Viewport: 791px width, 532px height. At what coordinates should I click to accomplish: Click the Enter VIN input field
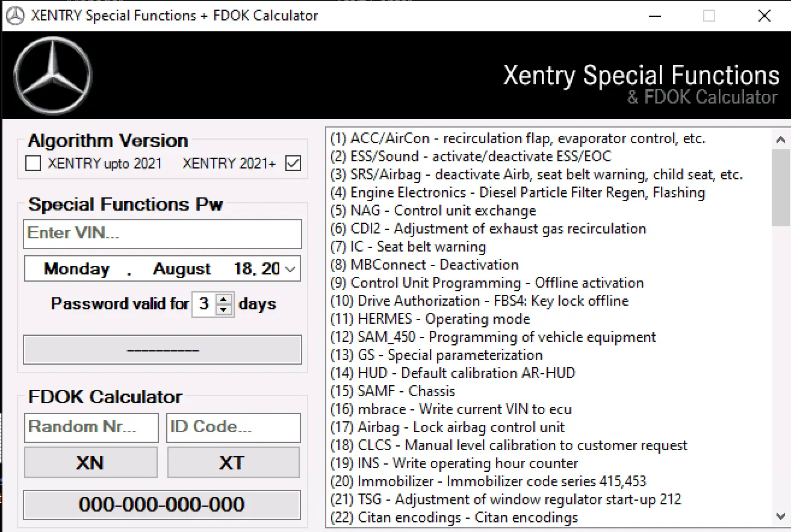tap(163, 234)
